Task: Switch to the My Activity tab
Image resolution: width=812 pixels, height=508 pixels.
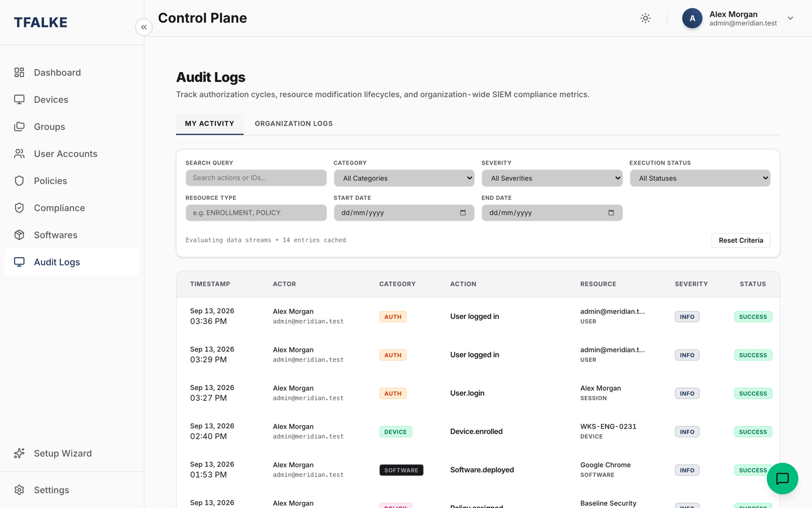Action: click(210, 123)
